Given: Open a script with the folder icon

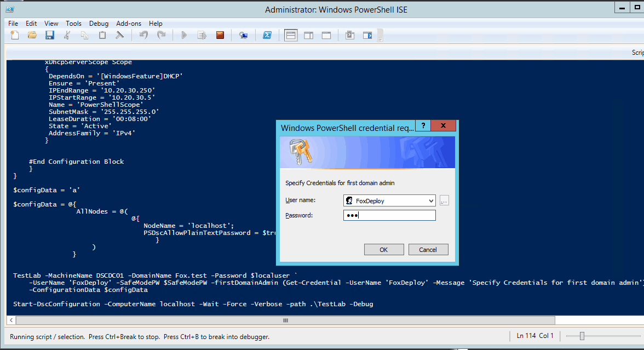Looking at the screenshot, I should pyautogui.click(x=32, y=35).
